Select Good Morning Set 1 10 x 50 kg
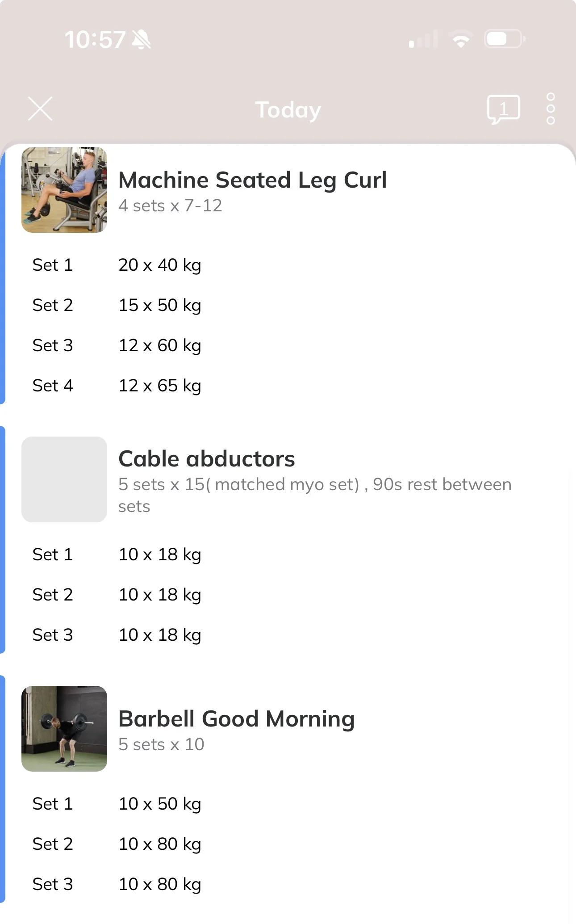 tap(288, 804)
